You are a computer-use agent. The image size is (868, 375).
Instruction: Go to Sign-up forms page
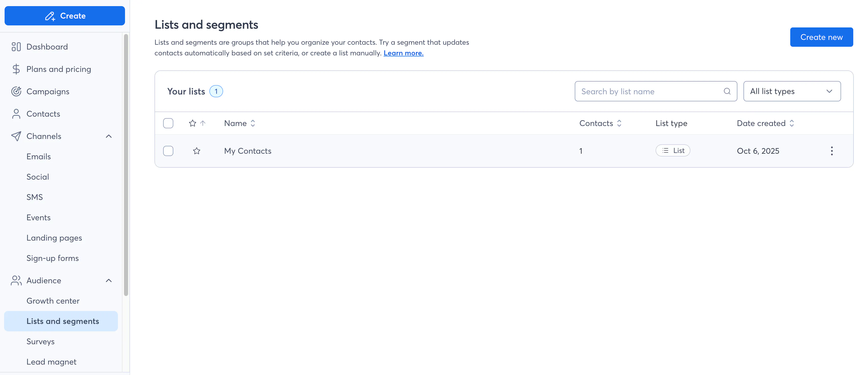(x=53, y=258)
